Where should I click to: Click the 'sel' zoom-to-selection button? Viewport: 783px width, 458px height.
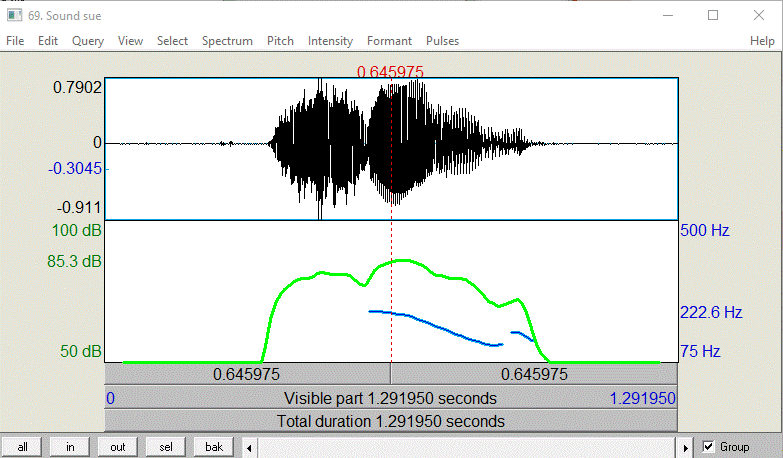pyautogui.click(x=166, y=447)
